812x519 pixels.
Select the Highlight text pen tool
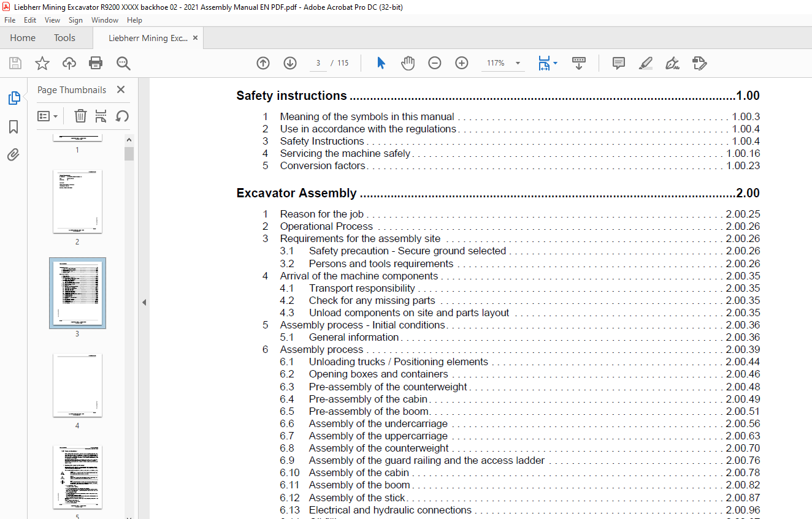coord(645,63)
